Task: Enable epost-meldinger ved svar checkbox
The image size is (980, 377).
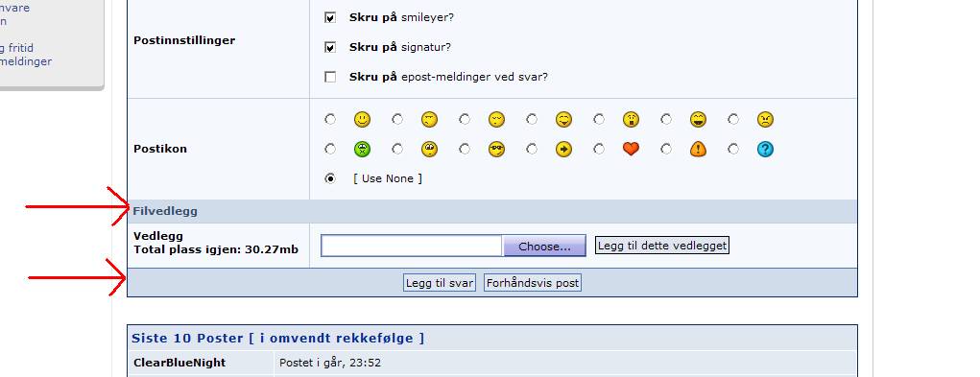Action: (330, 78)
